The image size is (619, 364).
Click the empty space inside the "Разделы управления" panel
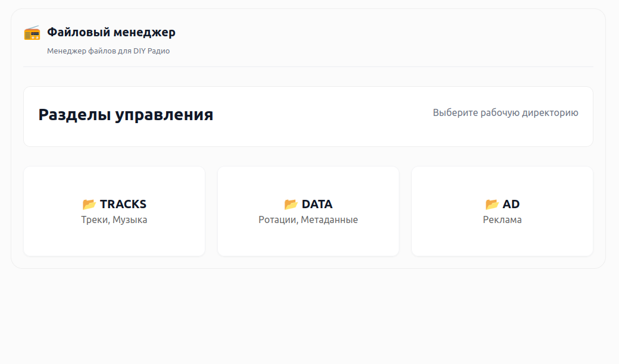[x=321, y=116]
